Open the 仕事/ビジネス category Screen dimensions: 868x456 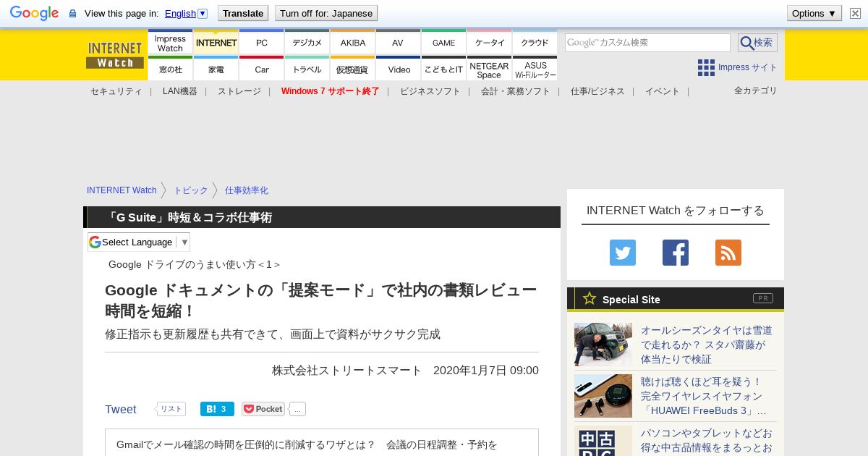(x=597, y=91)
